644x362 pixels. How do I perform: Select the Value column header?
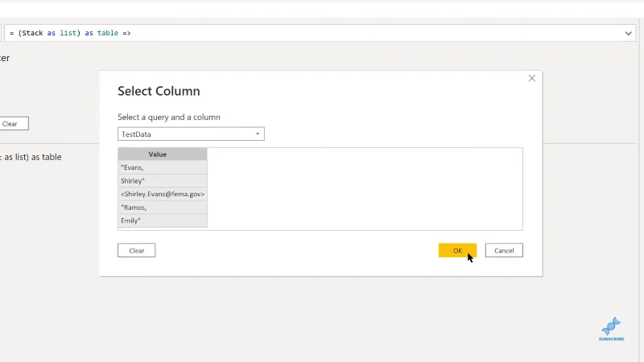[163, 154]
